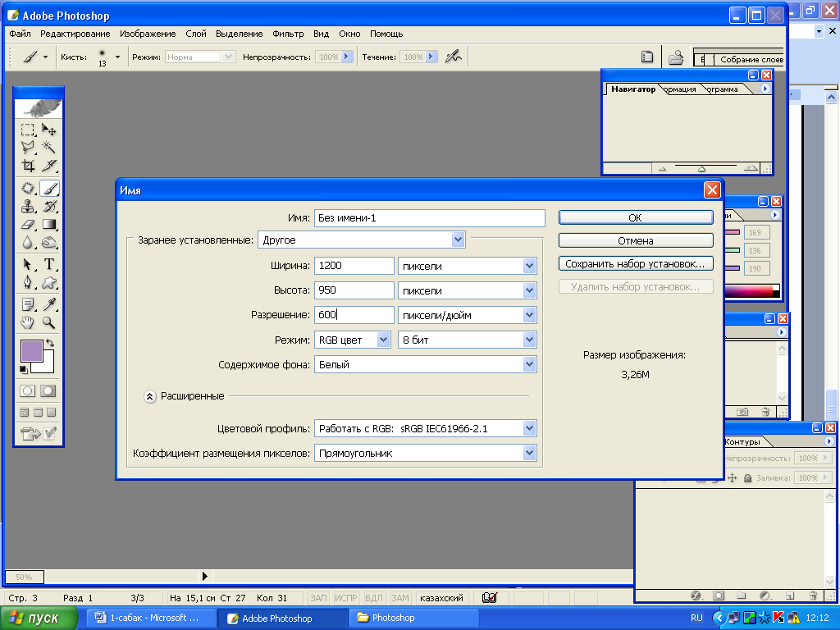Image resolution: width=840 pixels, height=630 pixels.
Task: Open the Фильтр menu
Action: [288, 34]
